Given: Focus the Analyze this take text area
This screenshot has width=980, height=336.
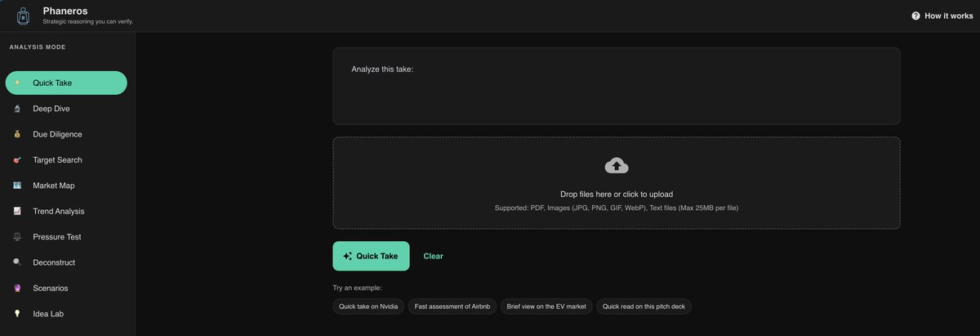Looking at the screenshot, I should pos(617,86).
